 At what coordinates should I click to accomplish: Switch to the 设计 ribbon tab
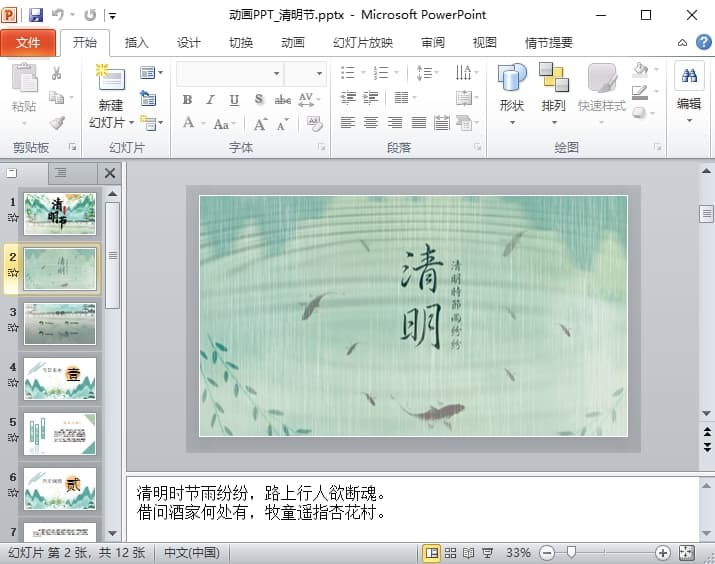pos(188,42)
